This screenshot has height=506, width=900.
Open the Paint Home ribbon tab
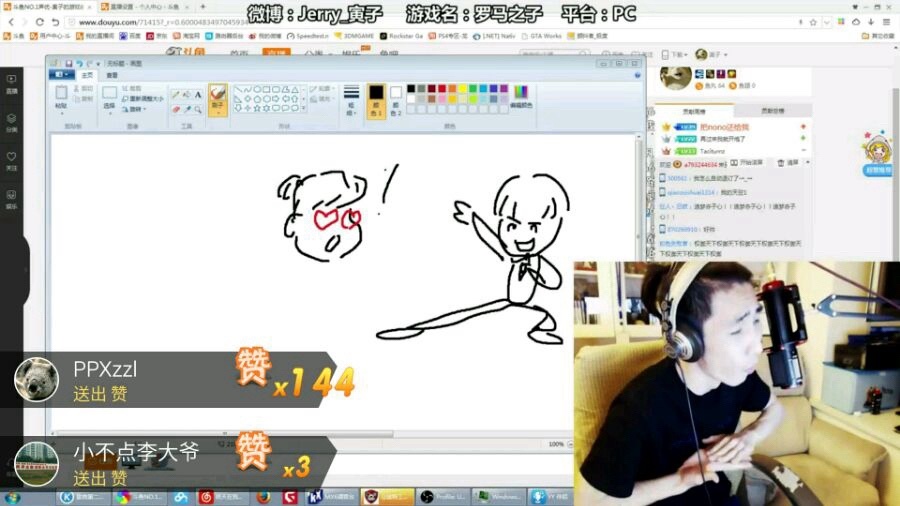tap(87, 75)
